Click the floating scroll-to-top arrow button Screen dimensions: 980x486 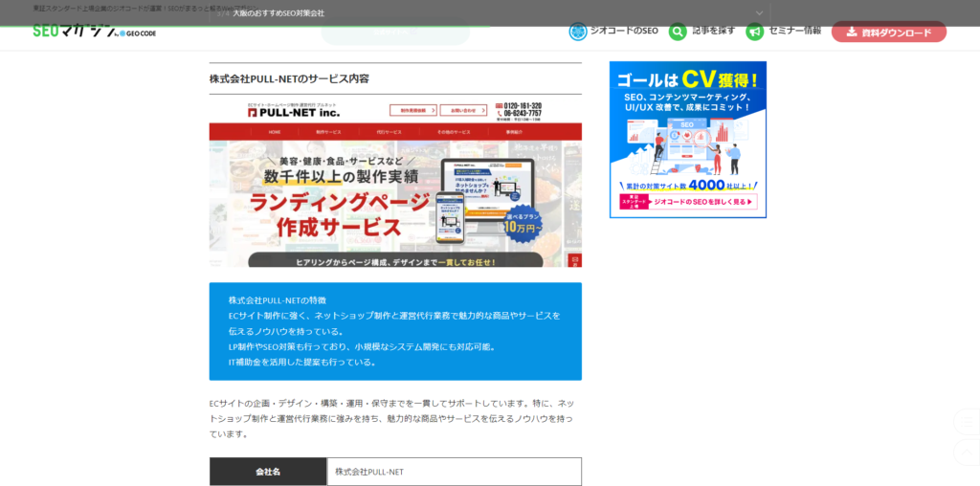click(x=969, y=452)
